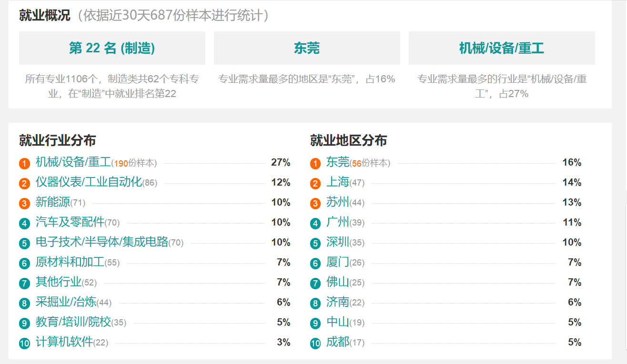Open the 机械/设备/重工 industry link in the list
627x364 pixels.
73,162
